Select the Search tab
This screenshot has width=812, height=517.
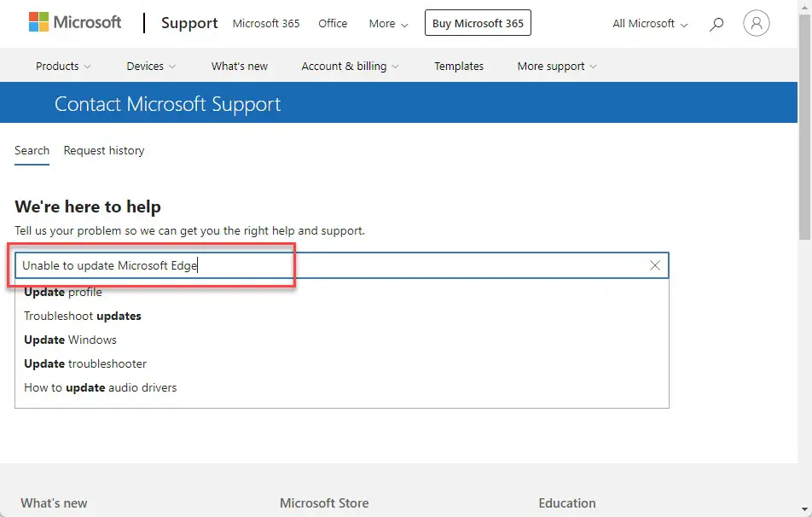(x=32, y=151)
